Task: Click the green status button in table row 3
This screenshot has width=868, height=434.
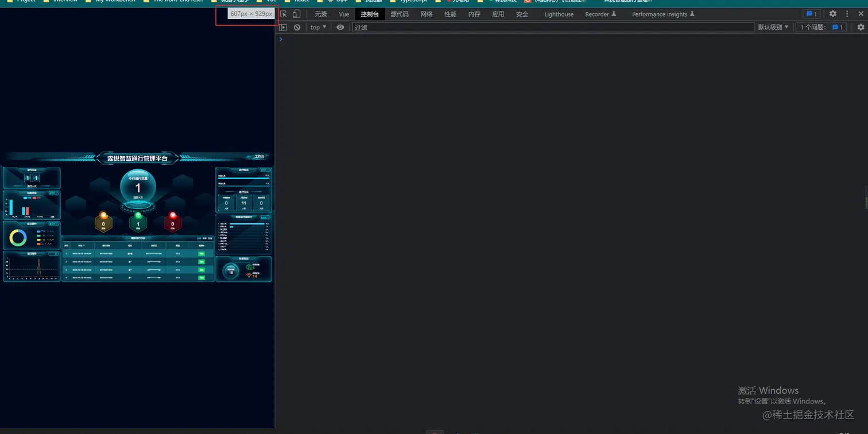Action: click(201, 270)
